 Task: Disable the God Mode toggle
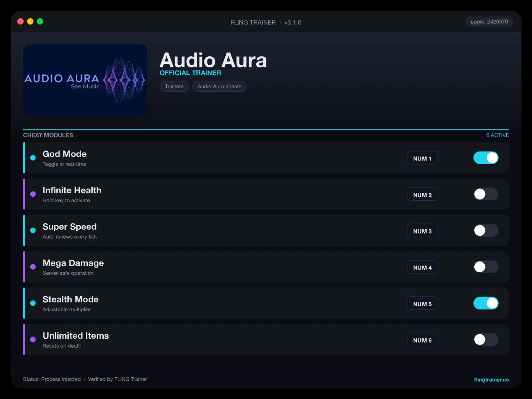coord(486,158)
